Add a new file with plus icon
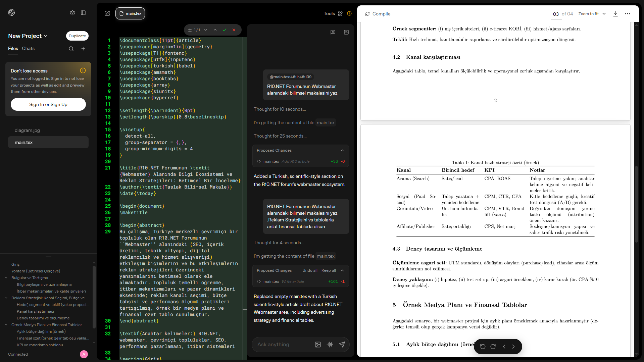This screenshot has width=644, height=362. [x=83, y=49]
